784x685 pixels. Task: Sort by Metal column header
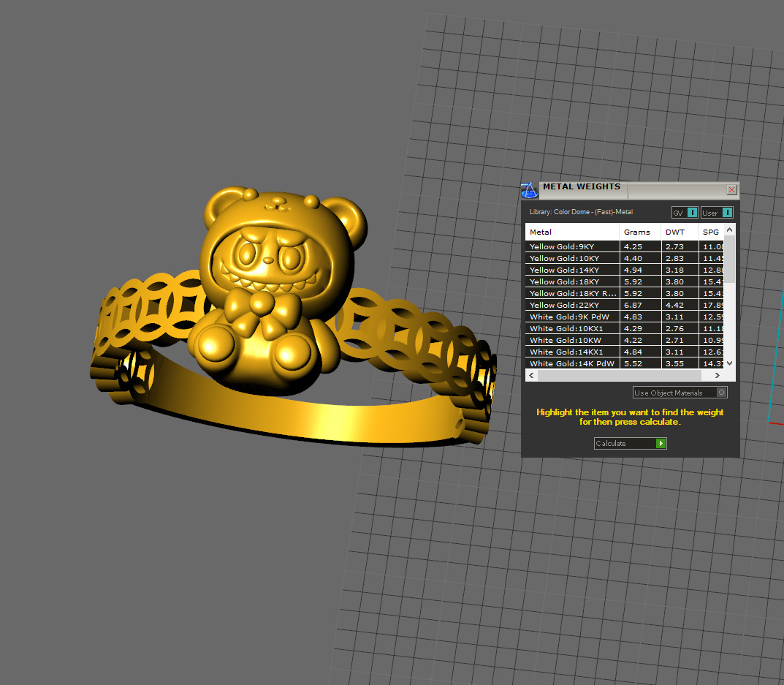click(572, 232)
